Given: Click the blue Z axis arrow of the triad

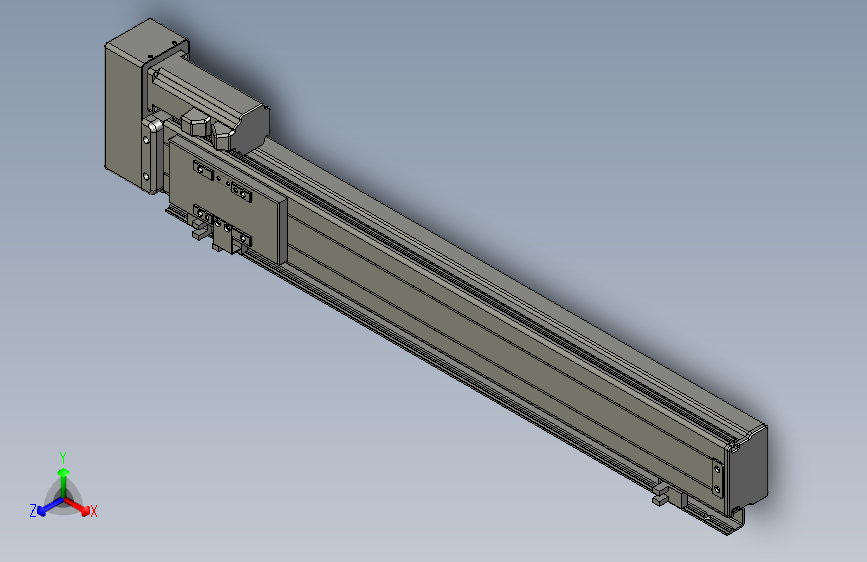Looking at the screenshot, I should pos(50,507).
